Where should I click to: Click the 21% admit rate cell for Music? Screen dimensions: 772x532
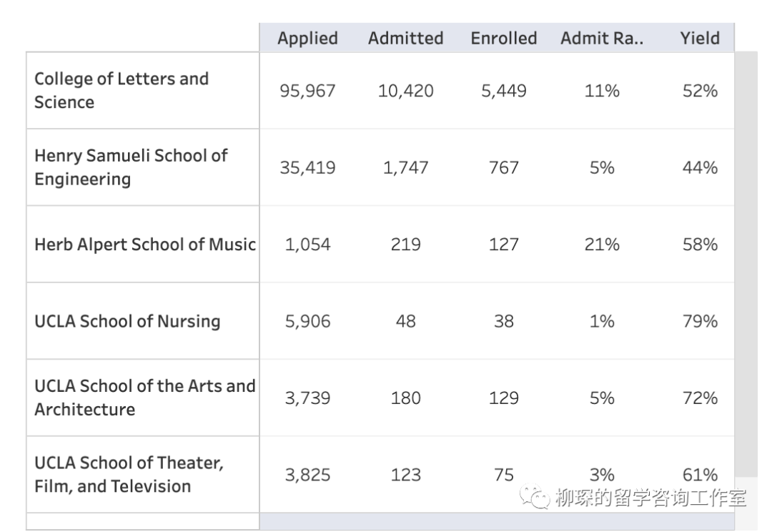[x=602, y=245]
